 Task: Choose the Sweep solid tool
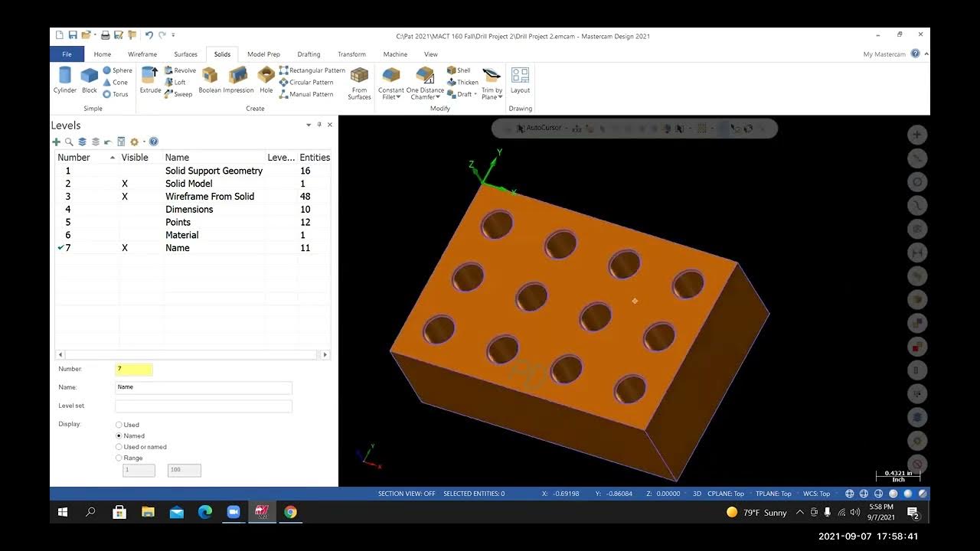[178, 94]
